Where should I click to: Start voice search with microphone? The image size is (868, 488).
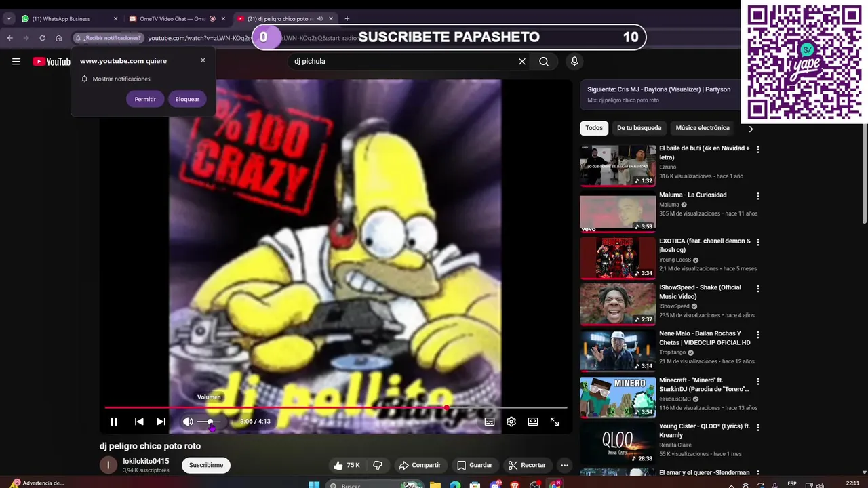click(x=574, y=61)
